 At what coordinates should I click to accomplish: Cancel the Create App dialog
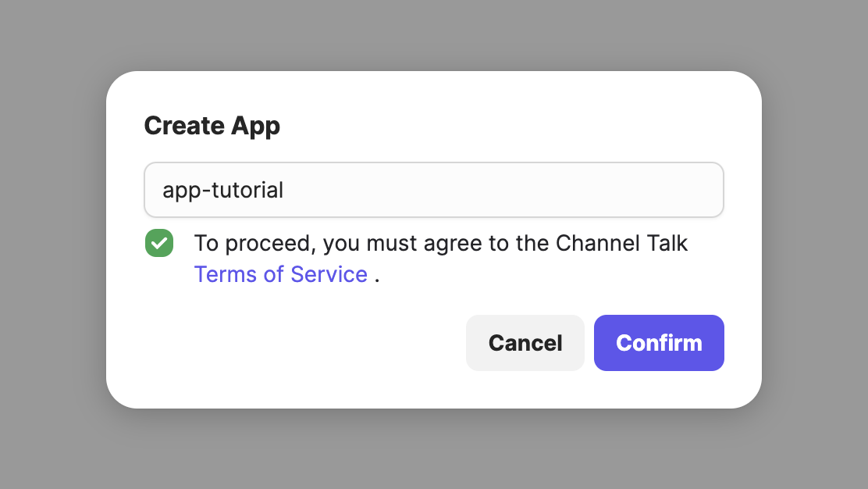[x=525, y=343]
